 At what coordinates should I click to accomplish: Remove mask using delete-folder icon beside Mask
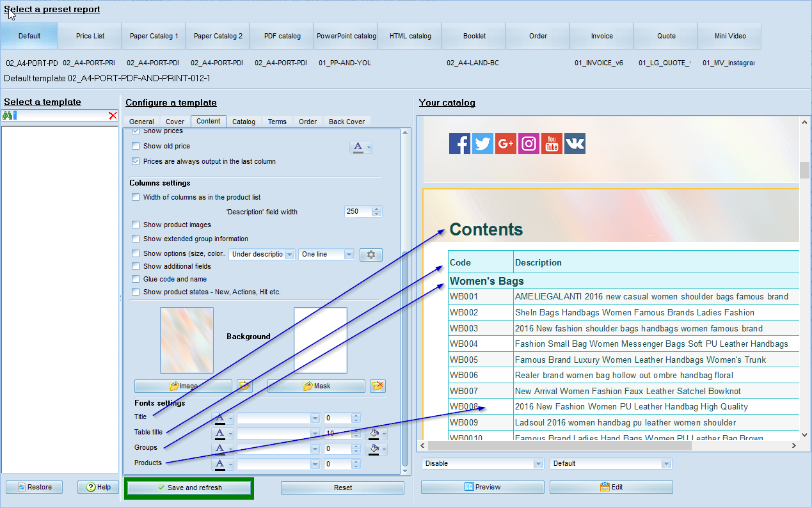click(378, 386)
